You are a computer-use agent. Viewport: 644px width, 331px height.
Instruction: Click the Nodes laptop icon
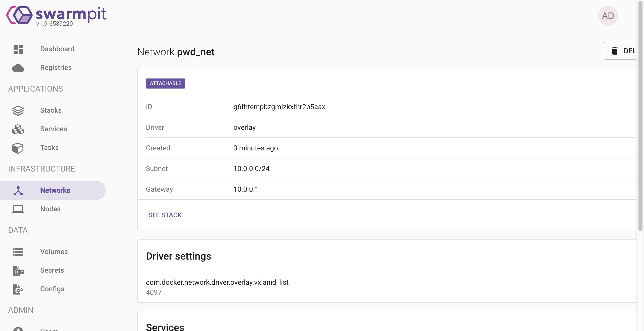click(18, 209)
